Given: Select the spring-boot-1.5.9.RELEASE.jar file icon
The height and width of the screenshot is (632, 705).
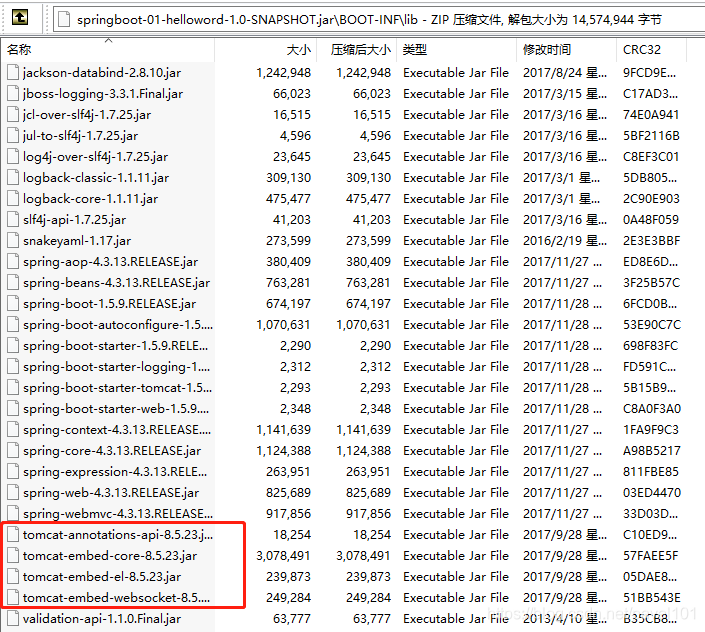Looking at the screenshot, I should (x=13, y=303).
